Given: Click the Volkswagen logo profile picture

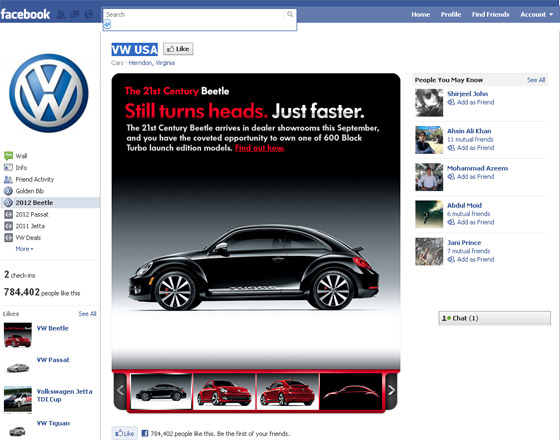Looking at the screenshot, I should tap(49, 93).
